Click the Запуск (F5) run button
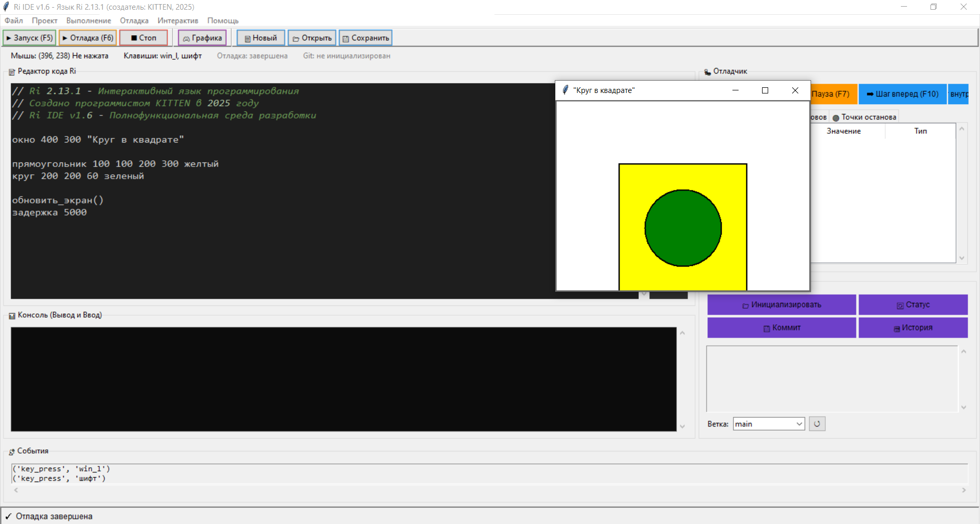The height and width of the screenshot is (524, 980). 30,38
